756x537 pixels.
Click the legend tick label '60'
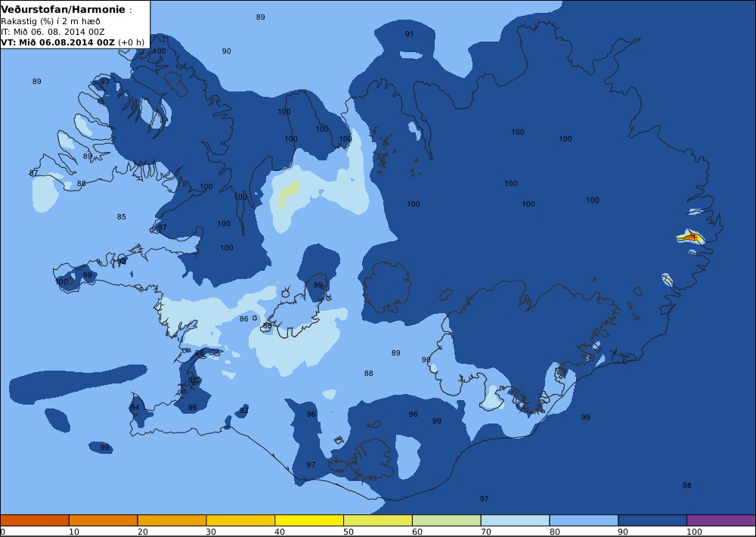coord(417,532)
